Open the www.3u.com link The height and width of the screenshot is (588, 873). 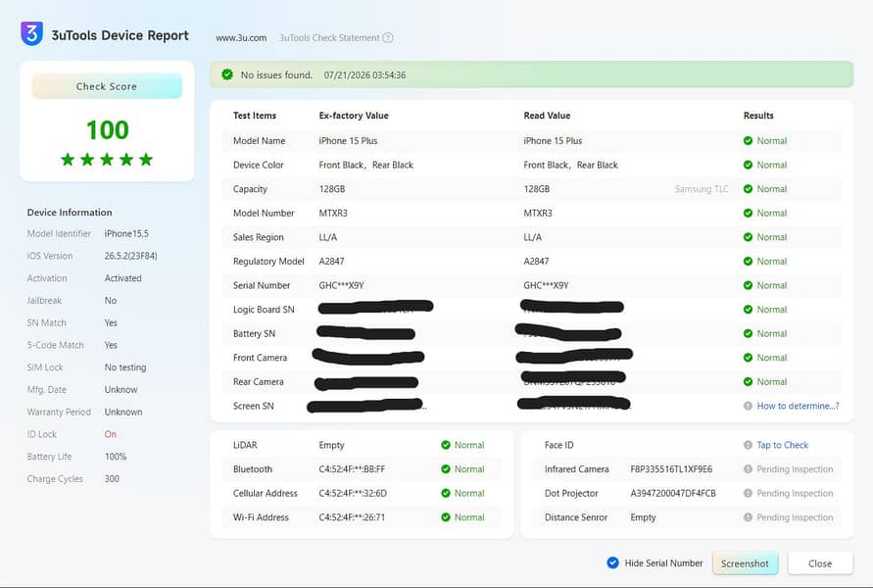241,38
